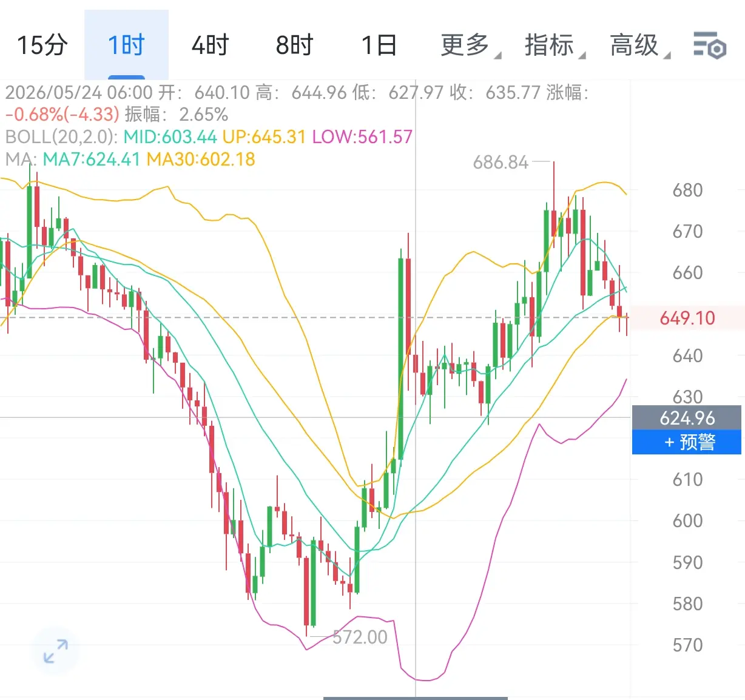The image size is (745, 700).
Task: Switch to the 15分 timeframe tab
Action: point(42,45)
